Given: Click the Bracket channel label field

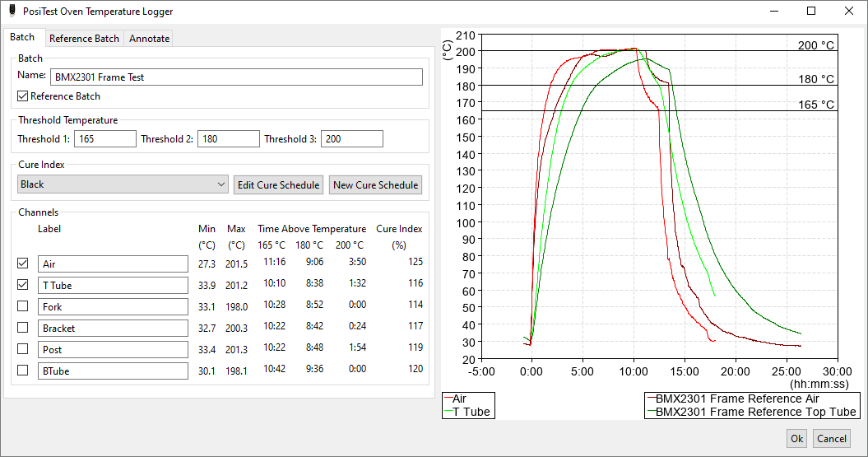Looking at the screenshot, I should [113, 328].
